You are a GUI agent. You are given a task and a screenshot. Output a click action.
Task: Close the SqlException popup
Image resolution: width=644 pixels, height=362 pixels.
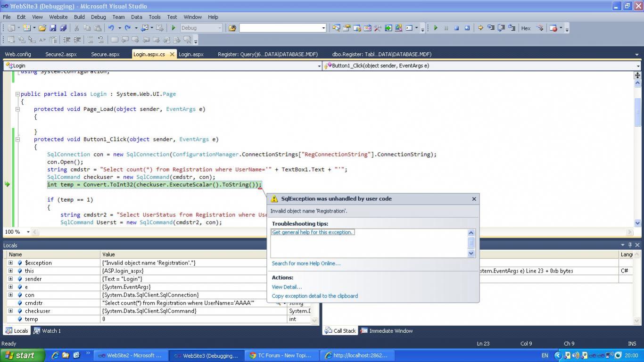474,199
